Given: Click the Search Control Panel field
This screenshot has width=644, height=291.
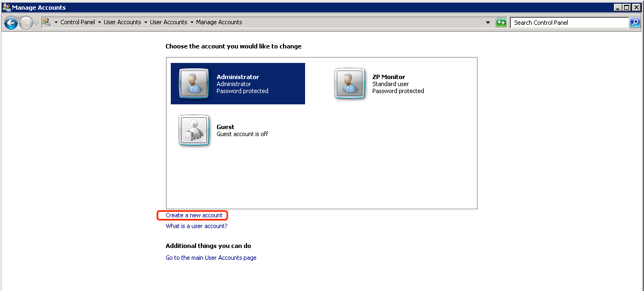Looking at the screenshot, I should pyautogui.click(x=568, y=23).
